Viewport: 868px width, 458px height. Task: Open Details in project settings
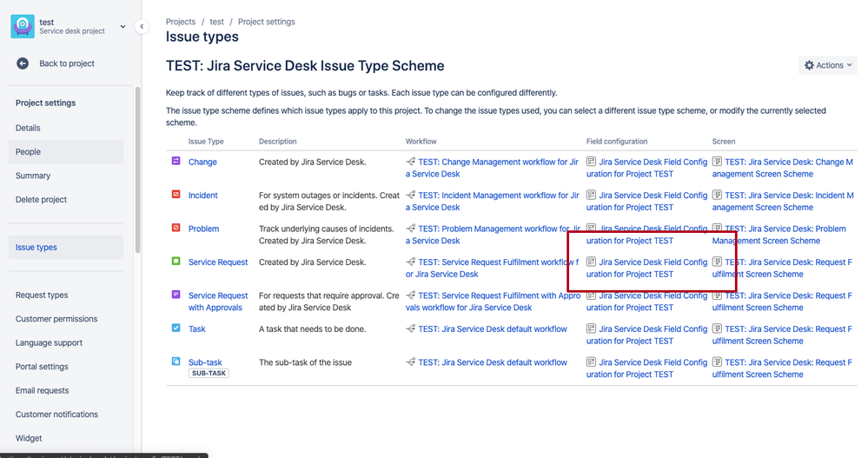[x=28, y=128]
